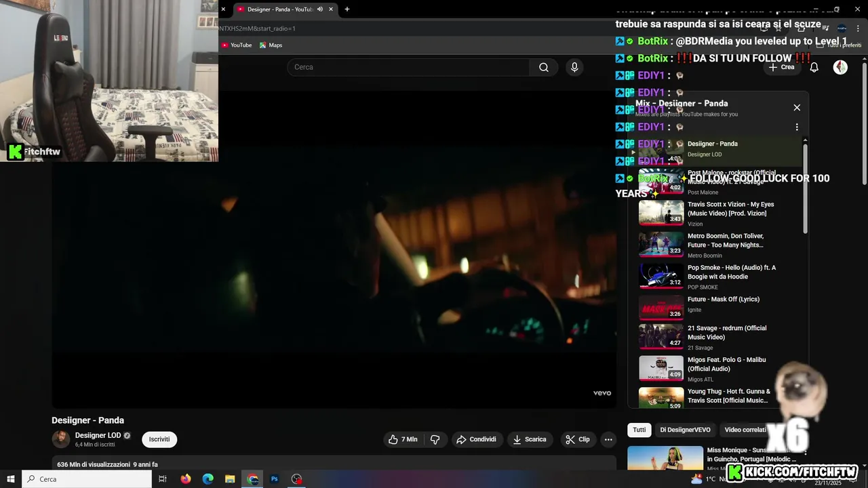The height and width of the screenshot is (488, 868).
Task: Select the Tutti filter chip
Action: (x=639, y=430)
